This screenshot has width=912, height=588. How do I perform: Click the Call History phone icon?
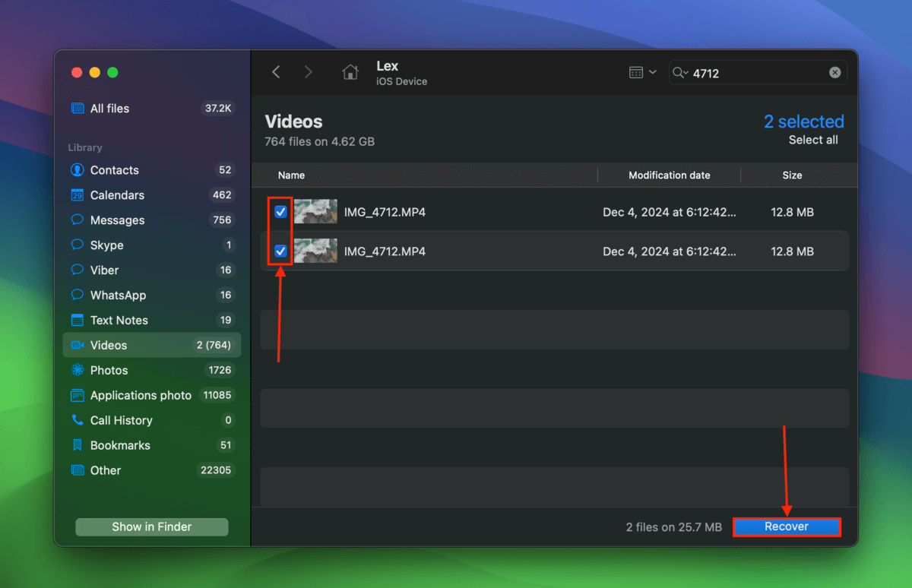click(x=77, y=420)
